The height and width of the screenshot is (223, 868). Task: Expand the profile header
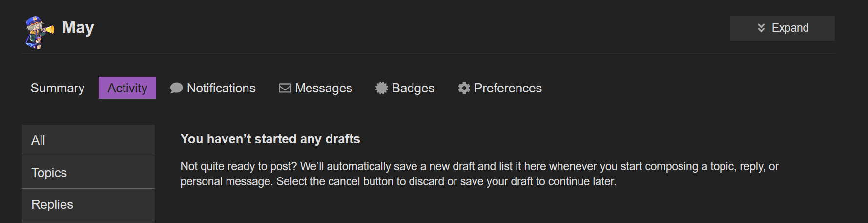click(x=782, y=28)
